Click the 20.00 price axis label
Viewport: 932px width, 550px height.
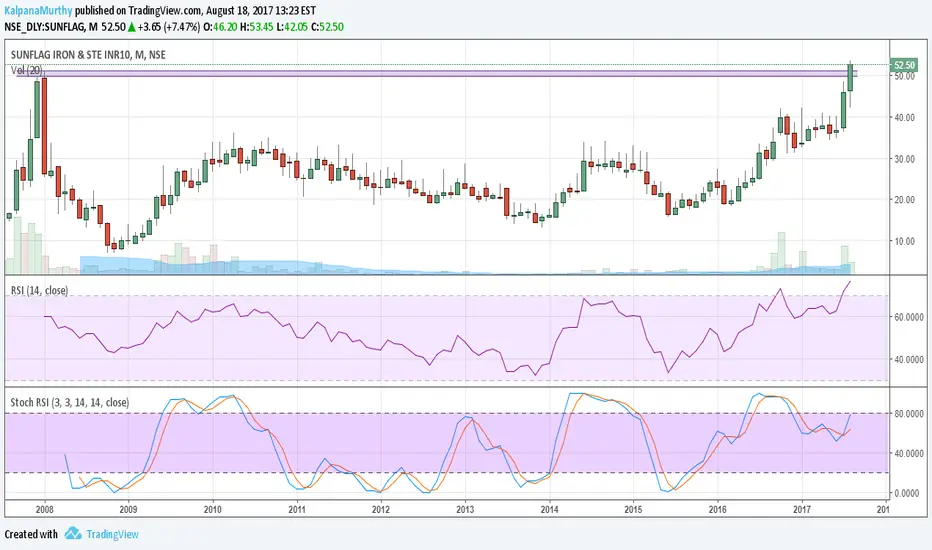coord(905,200)
